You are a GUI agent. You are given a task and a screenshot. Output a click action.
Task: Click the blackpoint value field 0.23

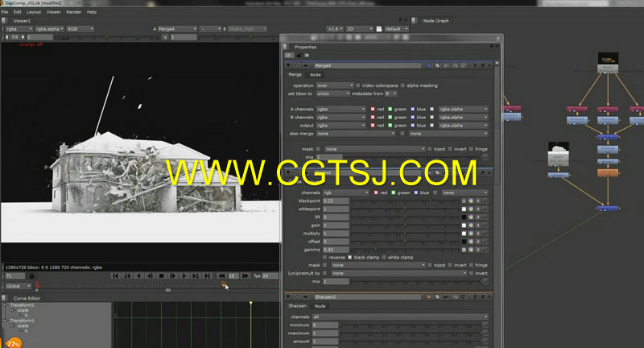click(336, 201)
